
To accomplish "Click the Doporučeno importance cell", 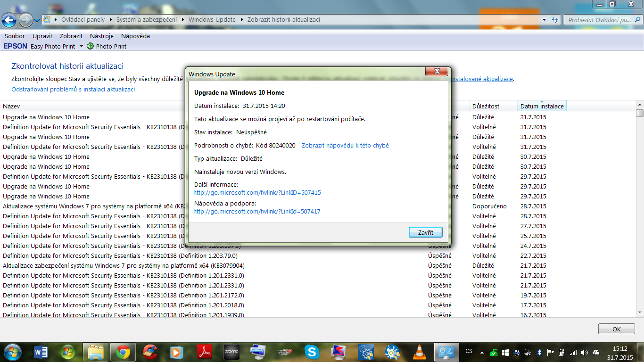I will [x=489, y=206].
